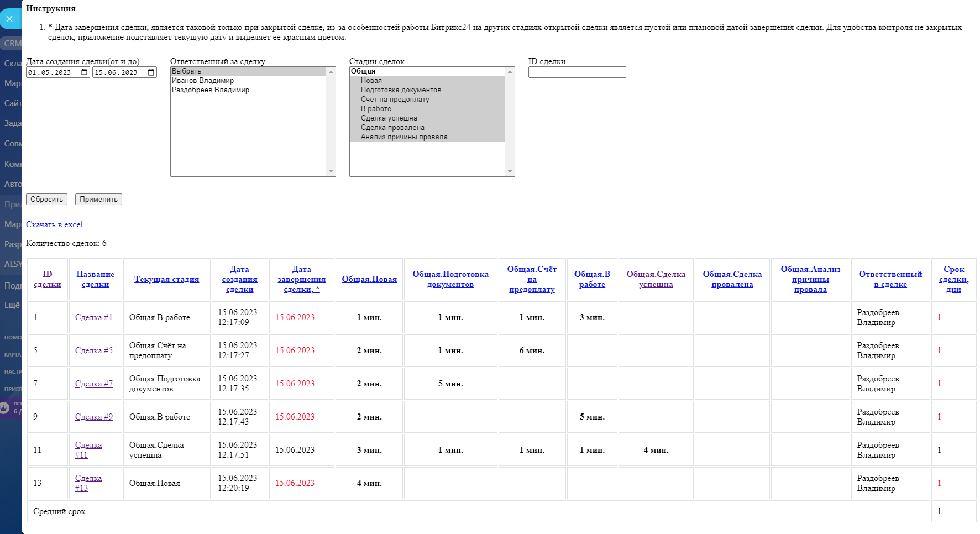Select Счёт на предоплату in the stages list

click(427, 100)
